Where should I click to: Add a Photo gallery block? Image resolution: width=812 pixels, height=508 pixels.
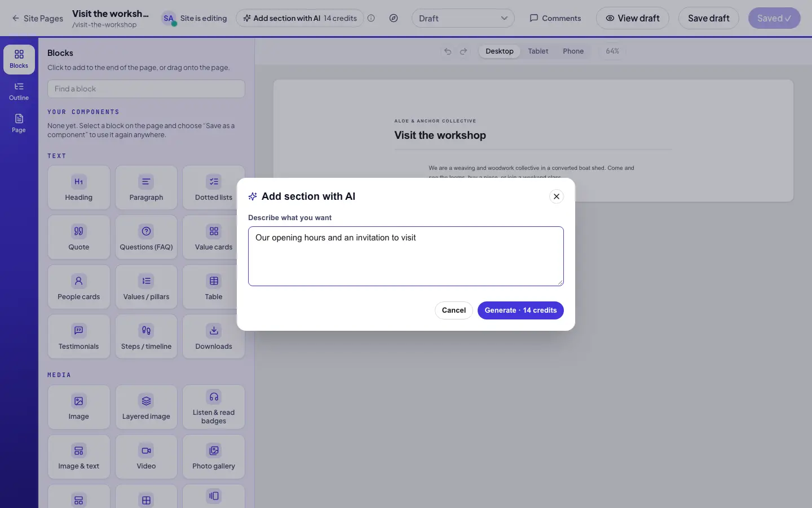click(x=214, y=457)
